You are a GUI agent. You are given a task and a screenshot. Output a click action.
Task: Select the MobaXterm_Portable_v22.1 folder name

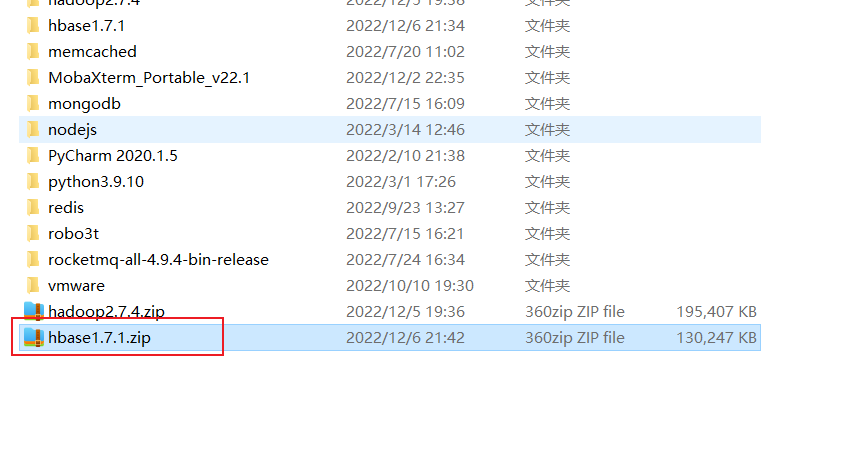point(149,78)
